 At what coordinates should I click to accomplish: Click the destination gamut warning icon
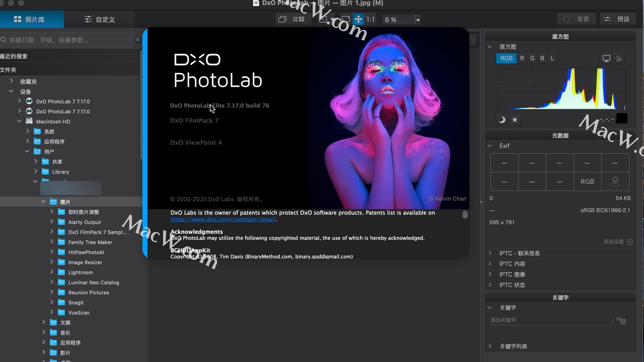pos(619,59)
